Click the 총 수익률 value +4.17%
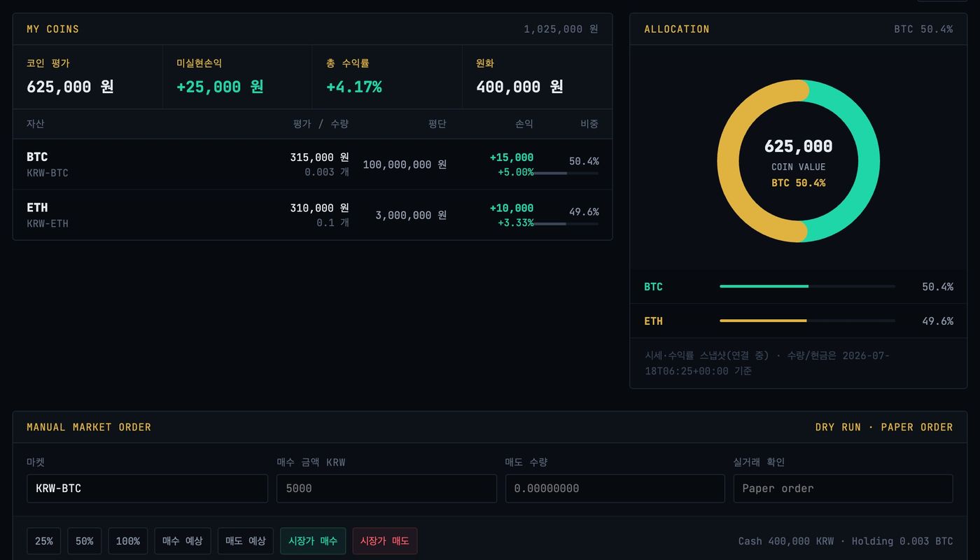Image resolution: width=980 pixels, height=560 pixels. (x=354, y=87)
